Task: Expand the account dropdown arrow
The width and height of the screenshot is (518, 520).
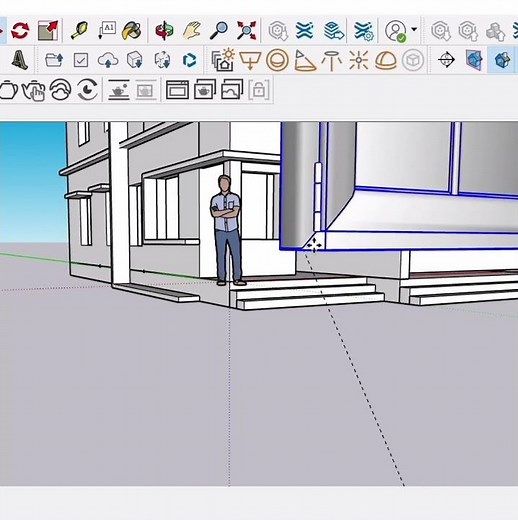Action: coord(414,29)
